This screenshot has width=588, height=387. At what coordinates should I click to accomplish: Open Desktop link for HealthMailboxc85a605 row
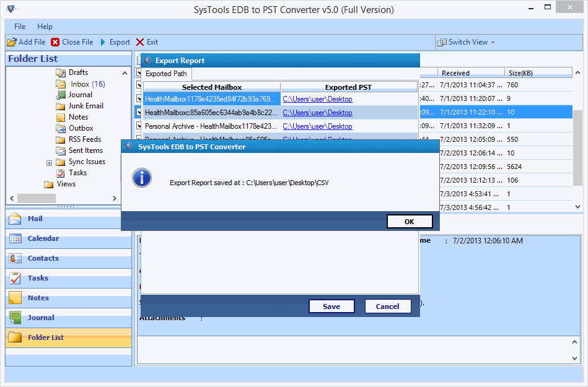pyautogui.click(x=318, y=113)
